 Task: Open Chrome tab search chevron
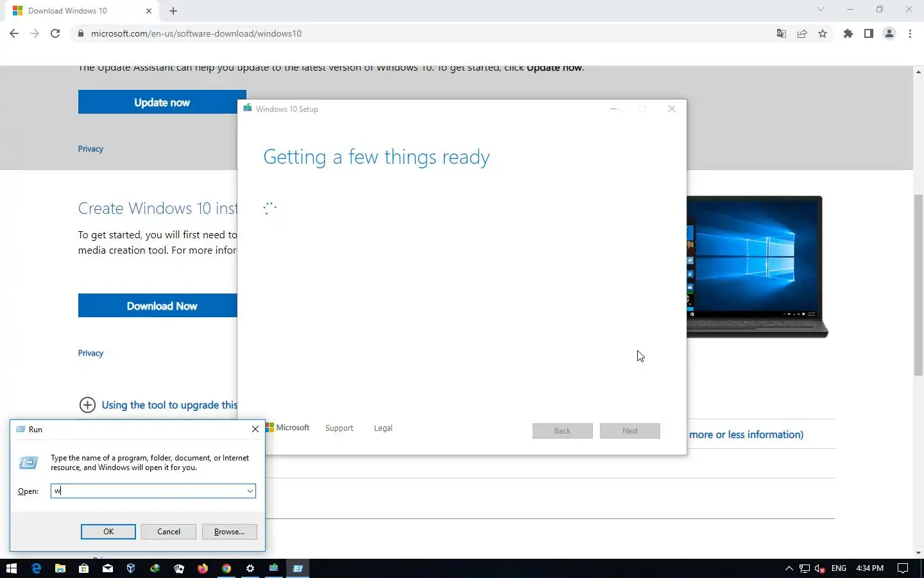(x=820, y=9)
